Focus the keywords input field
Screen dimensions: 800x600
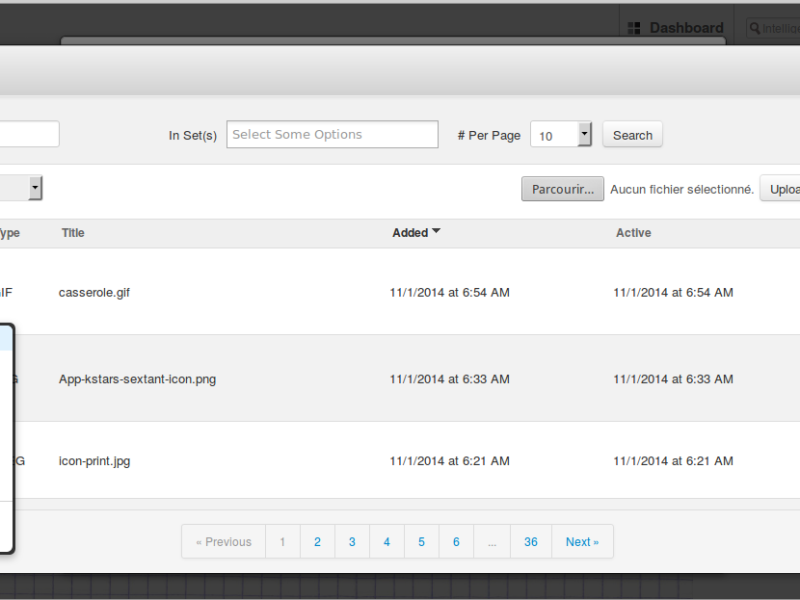tap(29, 134)
